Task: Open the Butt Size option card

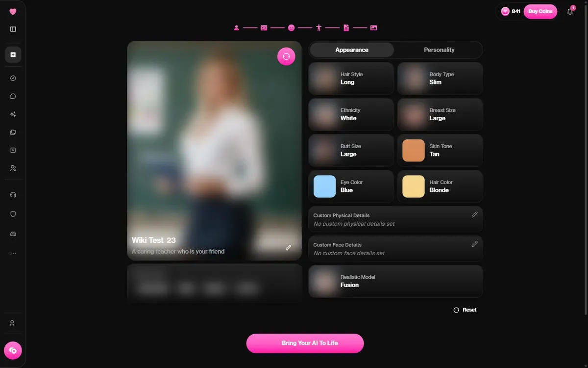Action: pyautogui.click(x=351, y=150)
